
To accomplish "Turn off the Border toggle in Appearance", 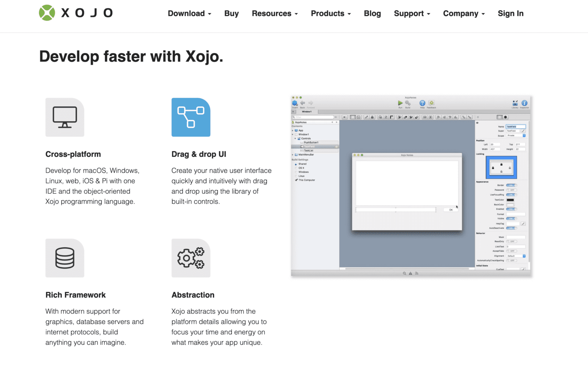I will tap(511, 185).
